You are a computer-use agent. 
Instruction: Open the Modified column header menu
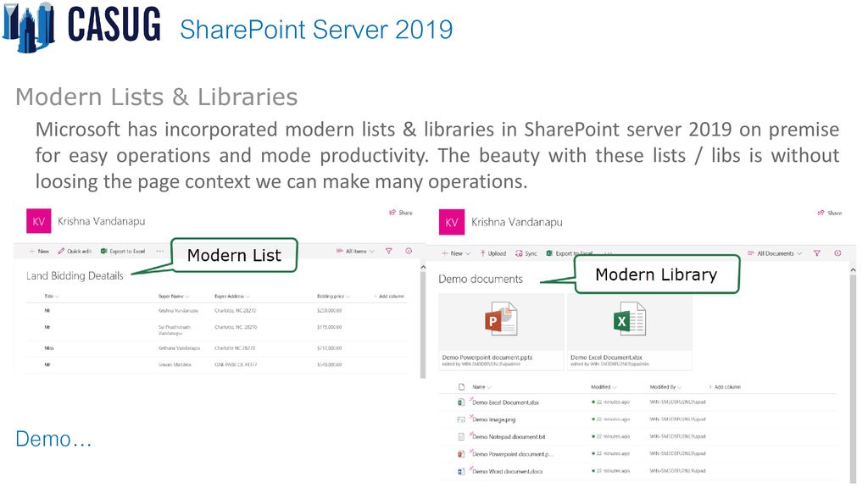click(604, 387)
